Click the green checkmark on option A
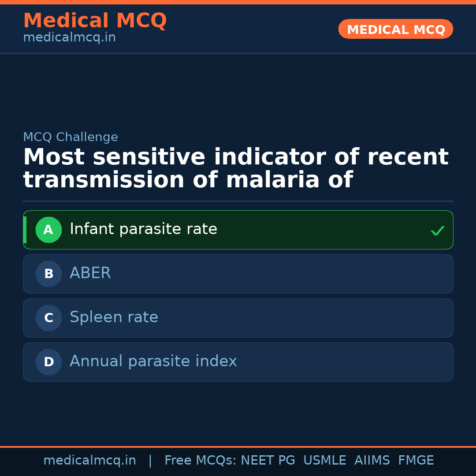 (437, 231)
